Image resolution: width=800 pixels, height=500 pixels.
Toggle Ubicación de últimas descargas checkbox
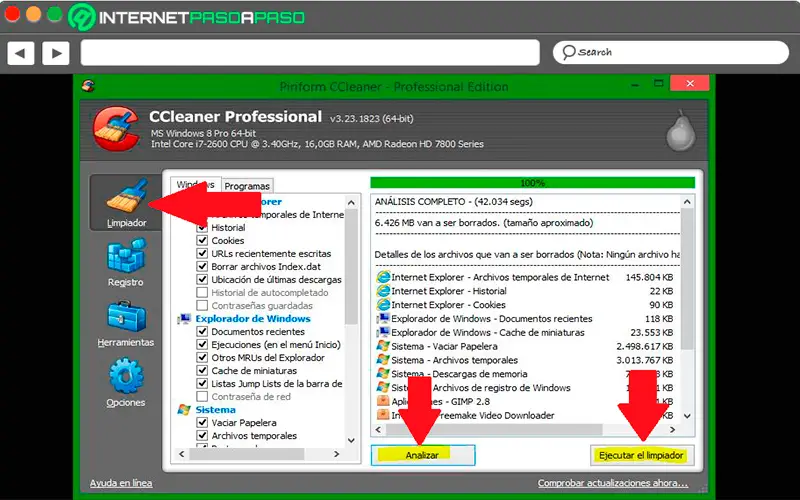point(202,280)
